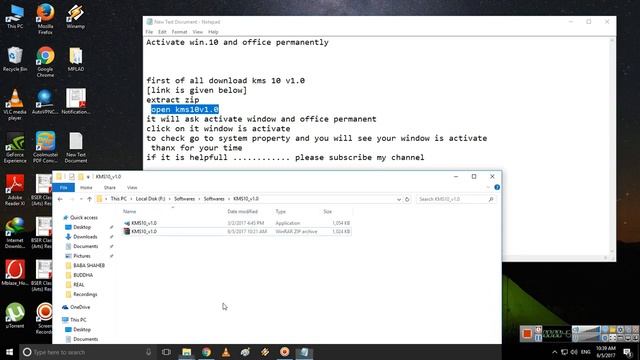The width and height of the screenshot is (640, 360).
Task: Open the address bar history dropdown
Action: point(399,199)
